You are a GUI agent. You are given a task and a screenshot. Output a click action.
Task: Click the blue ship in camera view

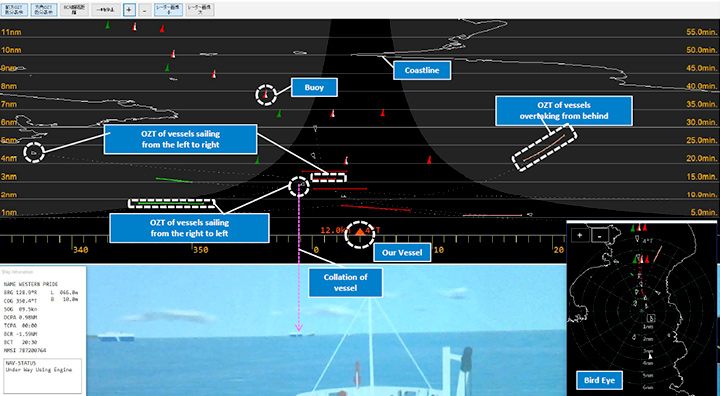tap(116, 338)
